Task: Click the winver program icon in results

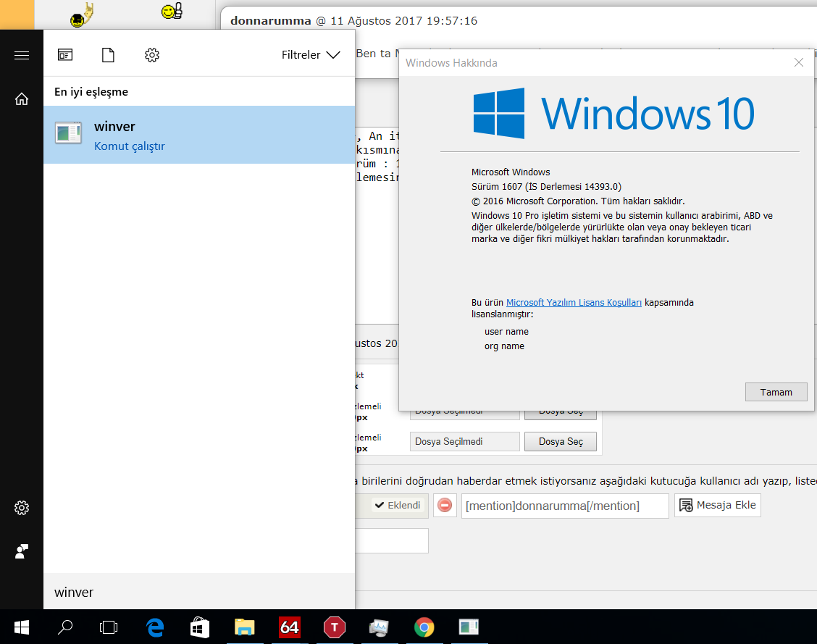Action: (68, 133)
